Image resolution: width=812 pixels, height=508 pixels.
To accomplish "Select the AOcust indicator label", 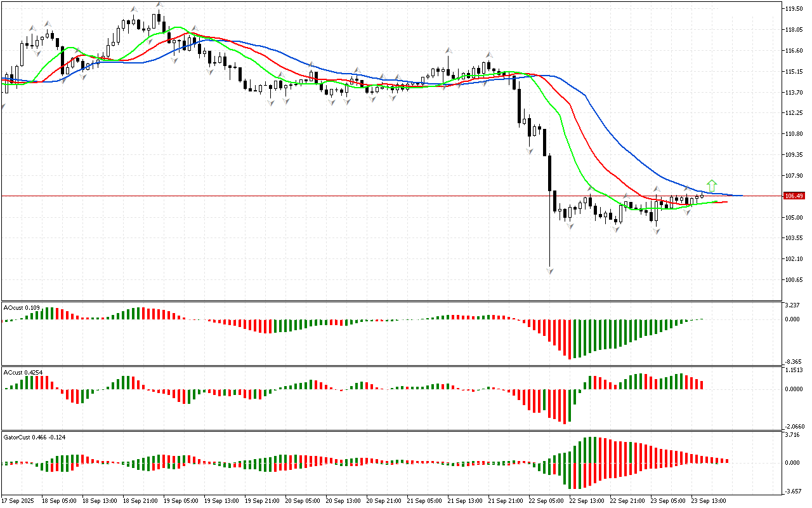I will (22, 307).
